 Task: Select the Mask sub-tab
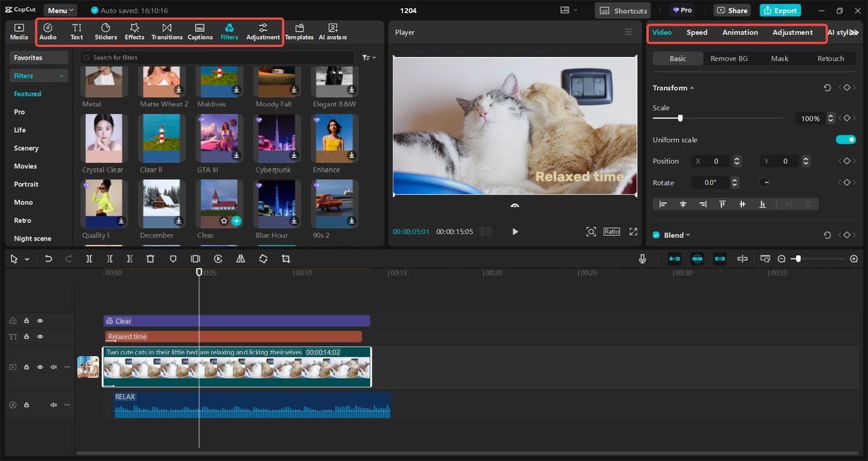780,58
